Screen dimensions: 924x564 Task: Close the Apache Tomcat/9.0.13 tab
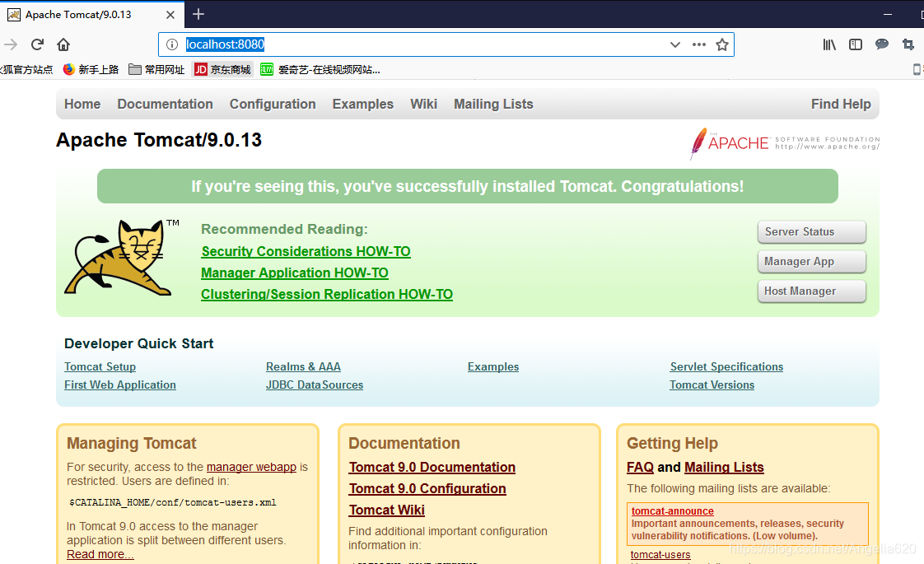tap(170, 15)
